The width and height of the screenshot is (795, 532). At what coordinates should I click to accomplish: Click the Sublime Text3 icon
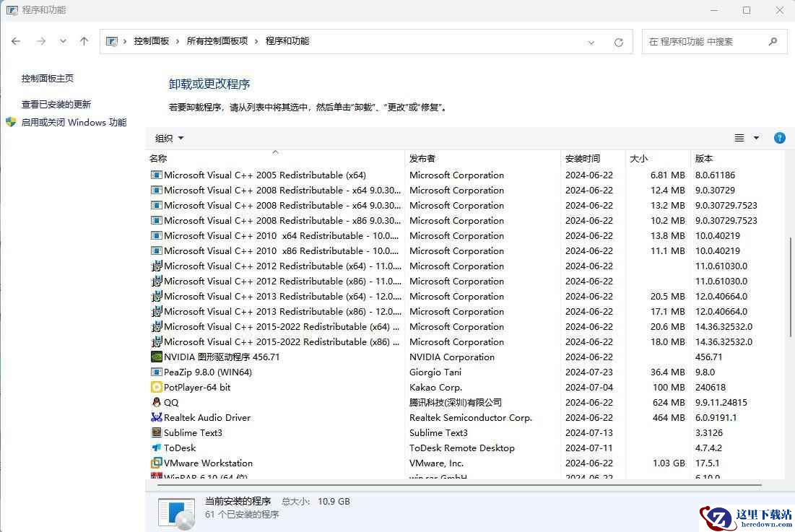point(156,432)
